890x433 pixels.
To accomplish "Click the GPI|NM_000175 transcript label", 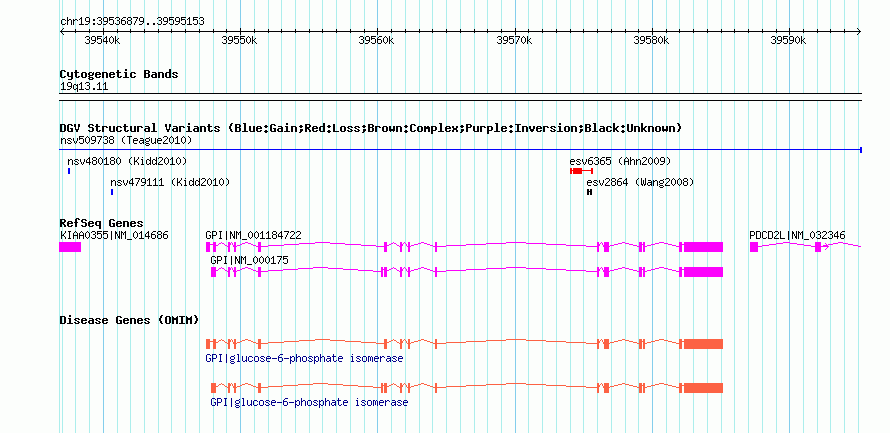I will pos(249,260).
